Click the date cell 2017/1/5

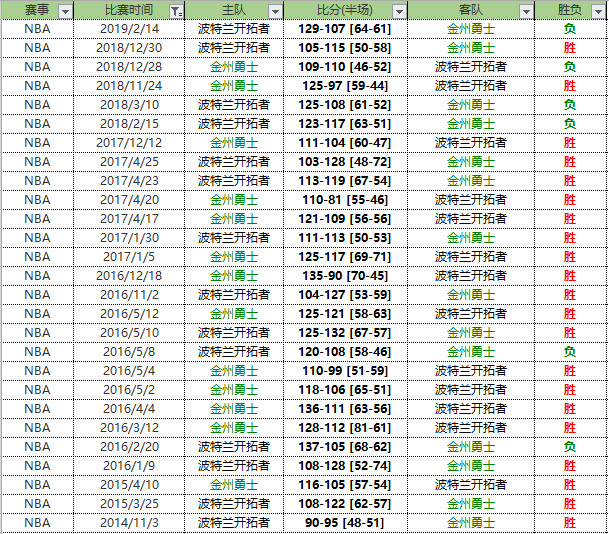(x=129, y=257)
